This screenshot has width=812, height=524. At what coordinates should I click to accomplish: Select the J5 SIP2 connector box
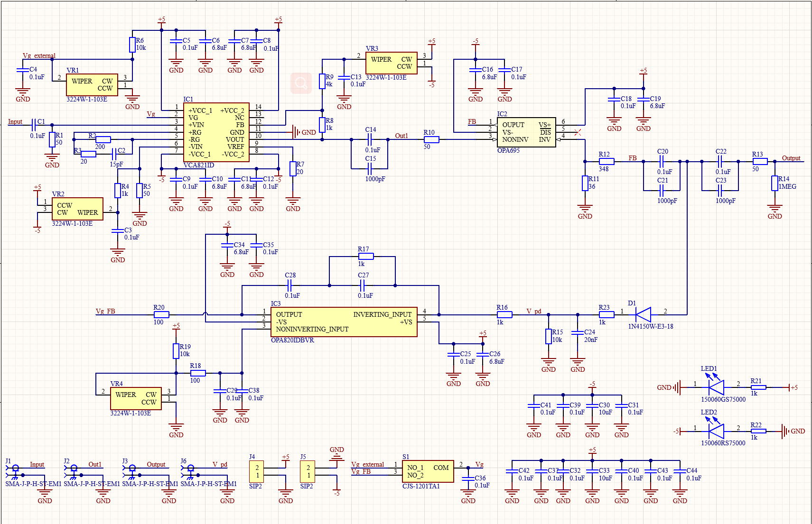tap(308, 471)
